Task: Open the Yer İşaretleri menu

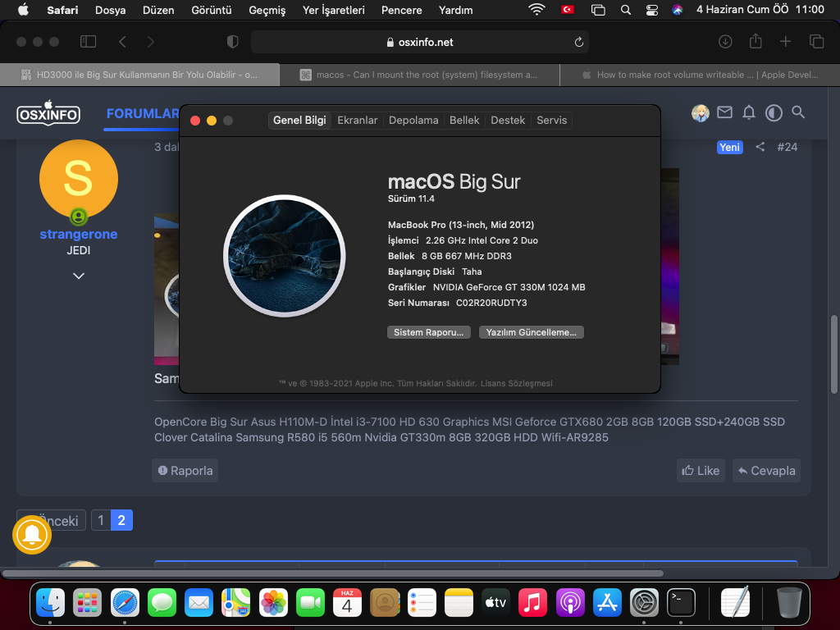Action: (x=333, y=10)
